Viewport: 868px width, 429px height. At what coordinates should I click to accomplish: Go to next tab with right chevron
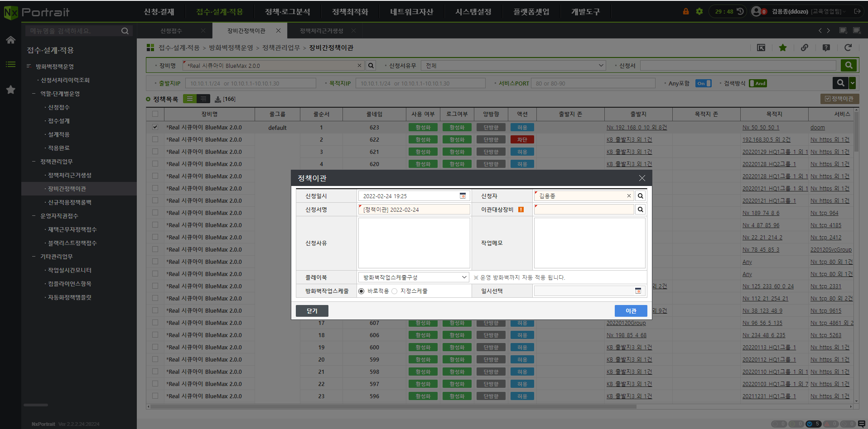(x=829, y=31)
